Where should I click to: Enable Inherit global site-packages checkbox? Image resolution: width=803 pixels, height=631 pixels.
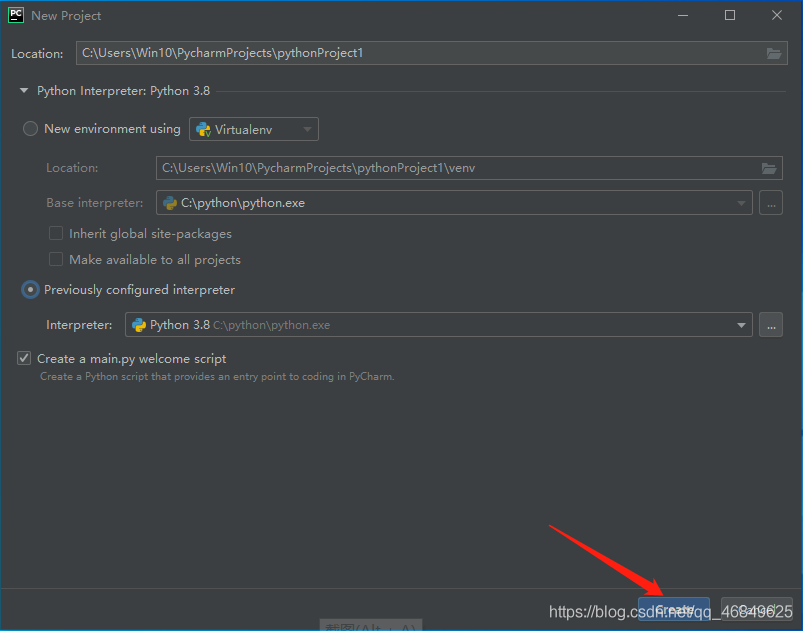click(x=56, y=234)
